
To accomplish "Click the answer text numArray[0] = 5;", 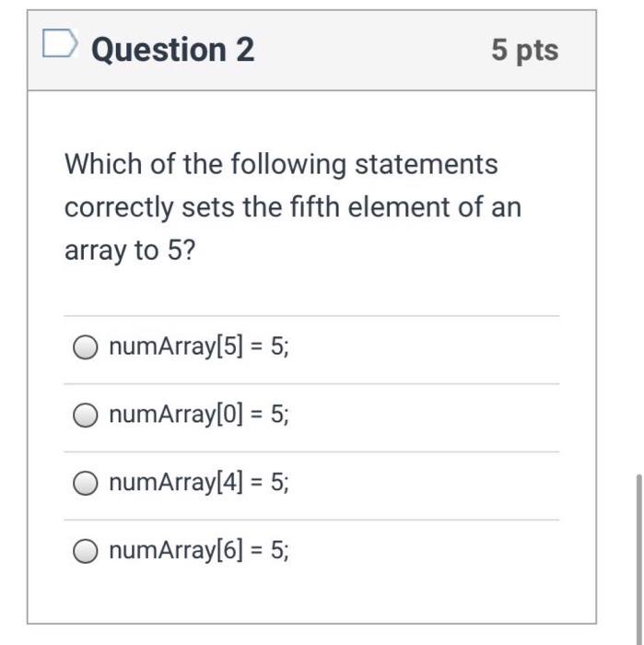I will [x=199, y=415].
